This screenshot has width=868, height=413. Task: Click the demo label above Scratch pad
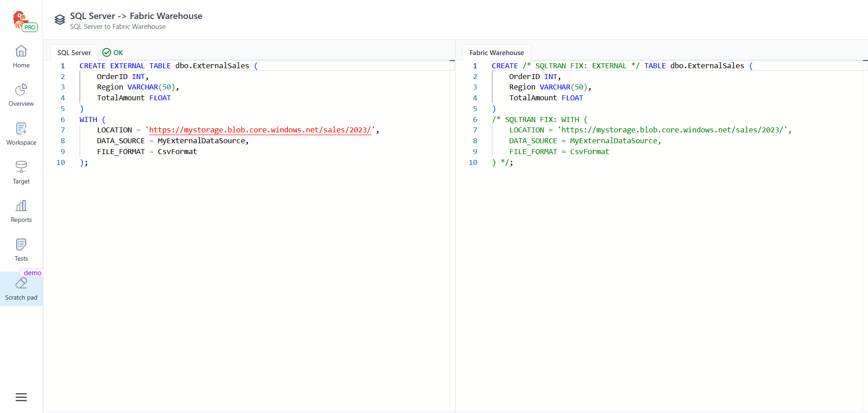33,273
